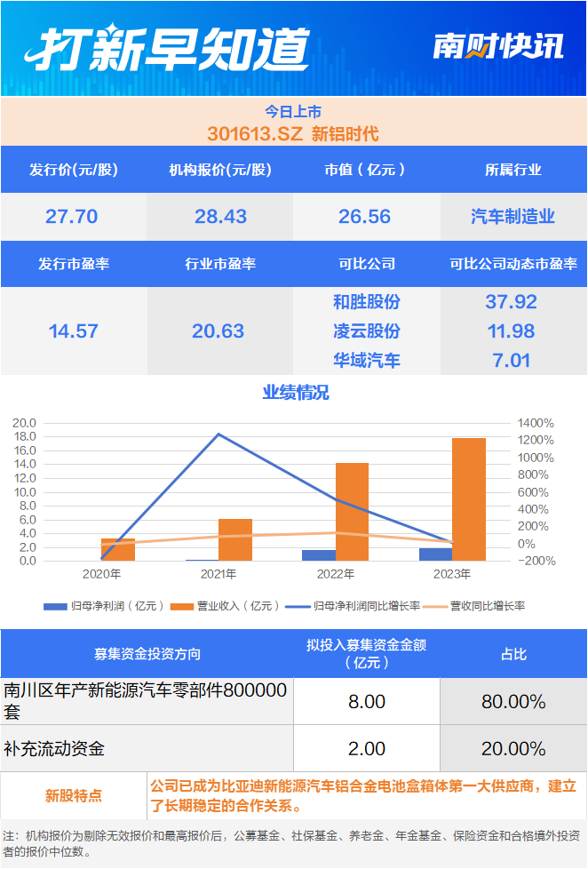The height and width of the screenshot is (869, 588).
Task: Click the blue growth line peak at 2021年
Action: point(219,434)
